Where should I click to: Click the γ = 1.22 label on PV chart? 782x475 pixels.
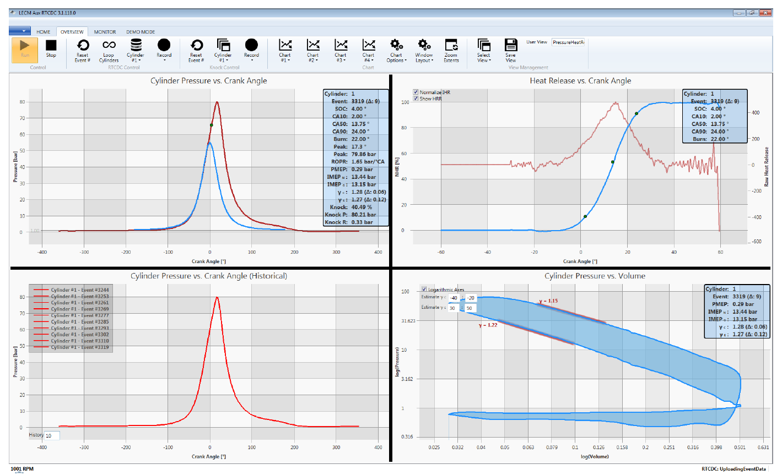488,325
